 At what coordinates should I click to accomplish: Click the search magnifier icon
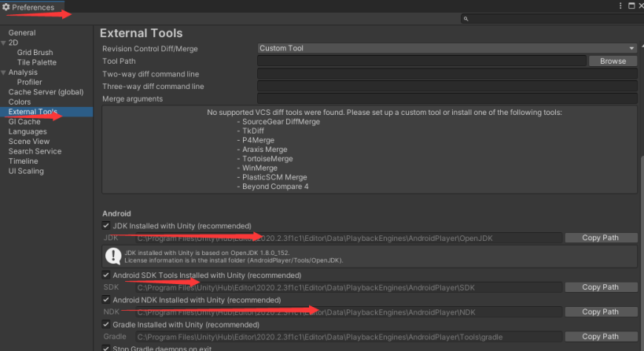466,19
